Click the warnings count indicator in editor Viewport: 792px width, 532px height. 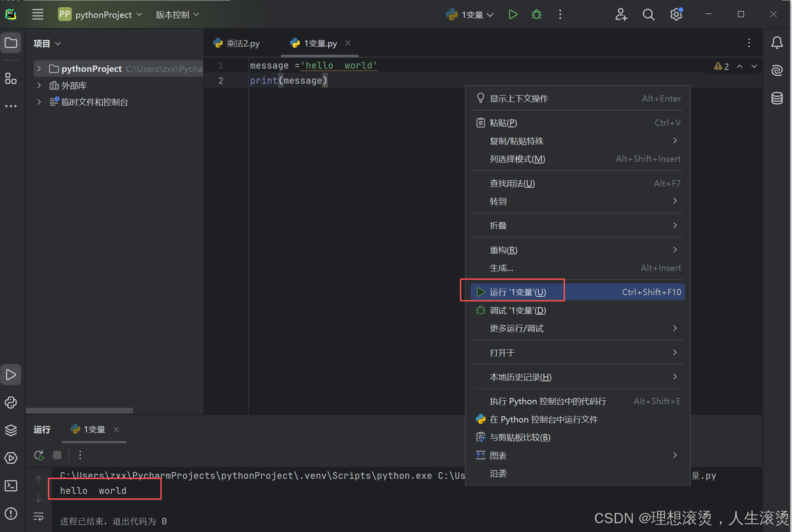point(721,66)
